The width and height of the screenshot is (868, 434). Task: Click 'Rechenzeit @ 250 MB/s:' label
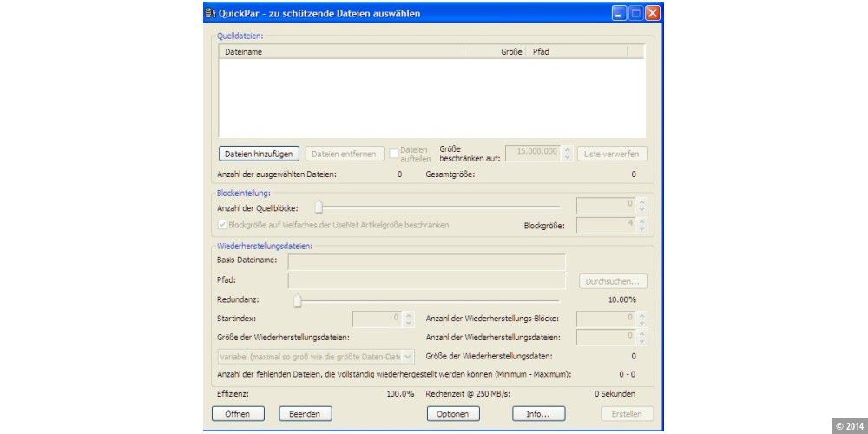click(x=468, y=393)
